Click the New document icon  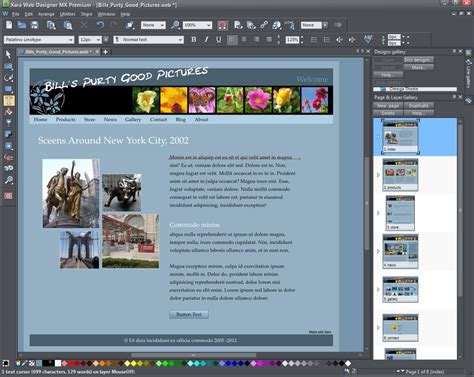point(9,25)
